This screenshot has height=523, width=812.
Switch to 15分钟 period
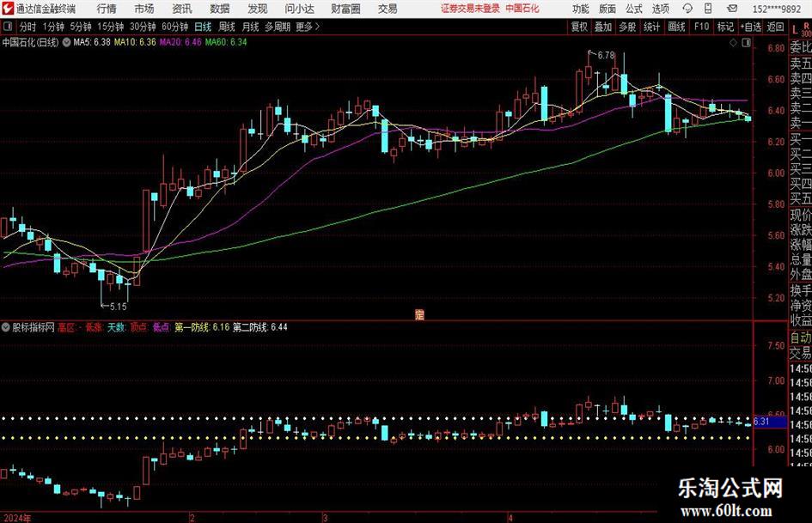coord(110,27)
